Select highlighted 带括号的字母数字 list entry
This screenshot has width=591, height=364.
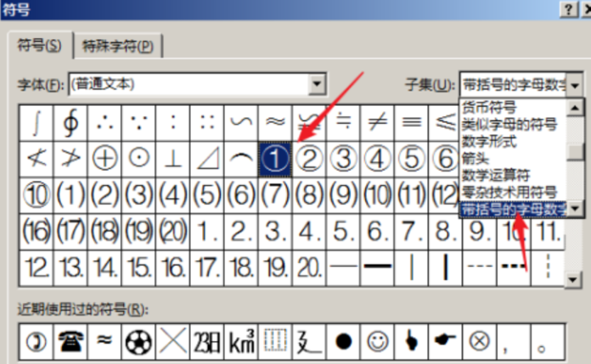pos(513,209)
